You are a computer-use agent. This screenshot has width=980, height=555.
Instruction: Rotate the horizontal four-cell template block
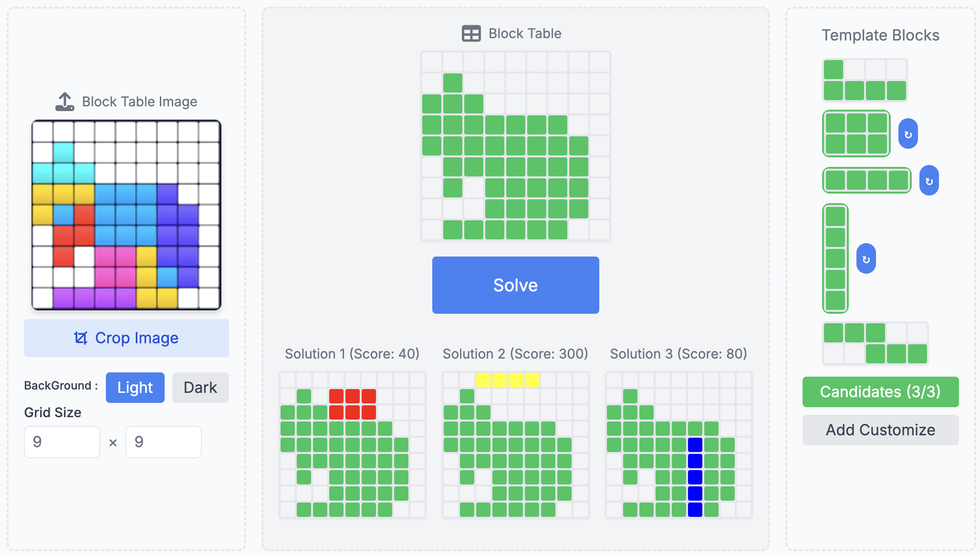(929, 181)
